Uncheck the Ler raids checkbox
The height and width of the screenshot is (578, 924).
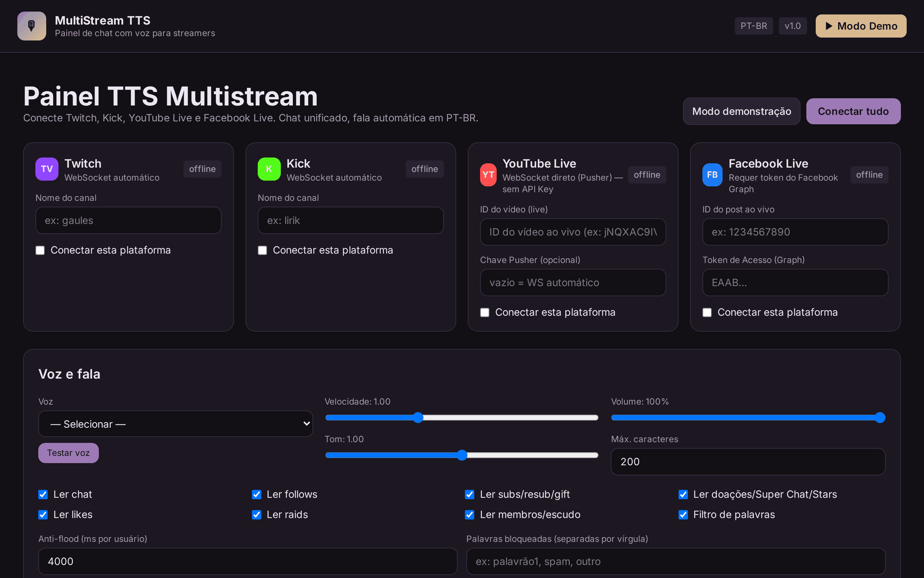pyautogui.click(x=257, y=515)
